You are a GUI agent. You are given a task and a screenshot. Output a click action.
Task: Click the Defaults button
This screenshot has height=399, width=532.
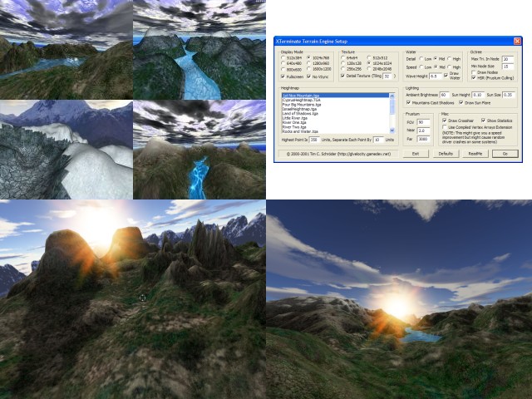click(x=446, y=154)
